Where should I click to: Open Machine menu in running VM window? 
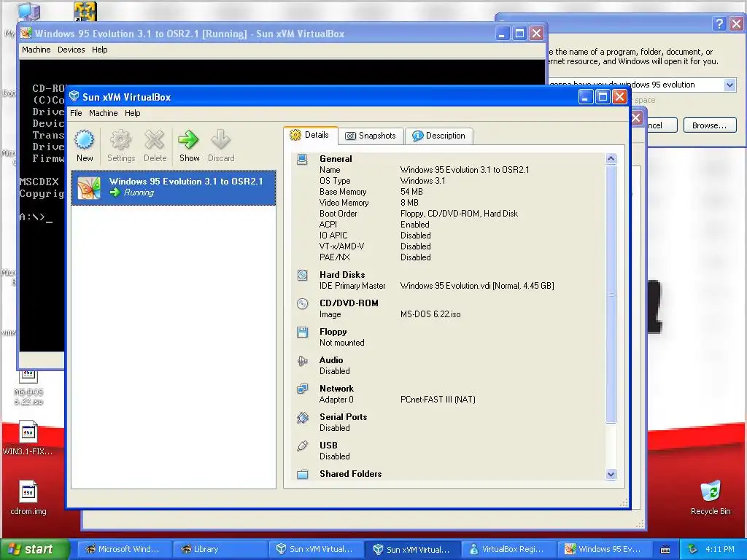[x=36, y=50]
